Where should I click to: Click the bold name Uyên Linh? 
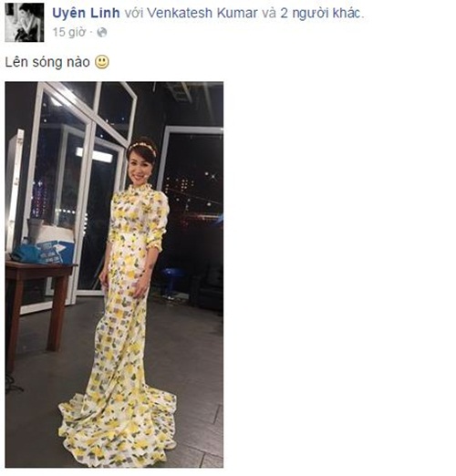click(86, 13)
